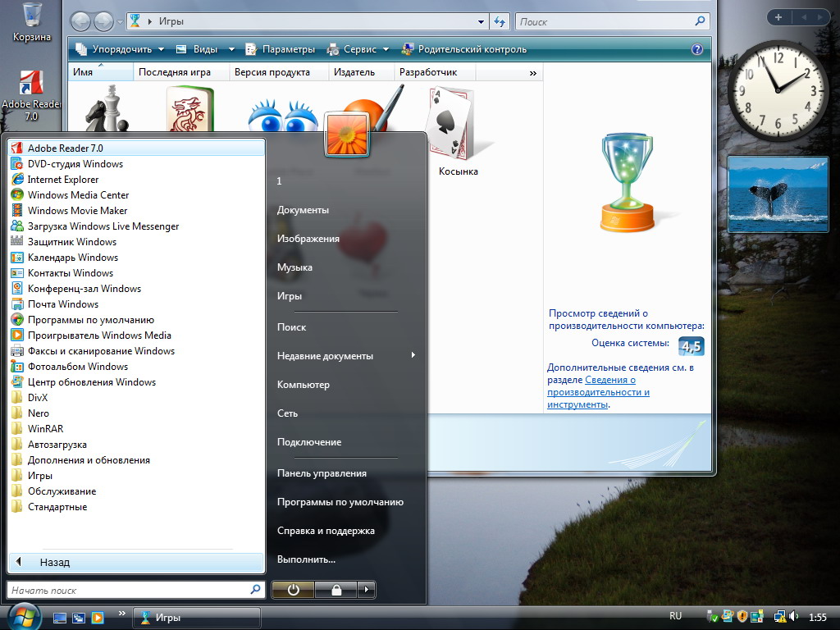Open the Корзина desktop icon
This screenshot has height=630, width=840.
pyautogui.click(x=32, y=22)
